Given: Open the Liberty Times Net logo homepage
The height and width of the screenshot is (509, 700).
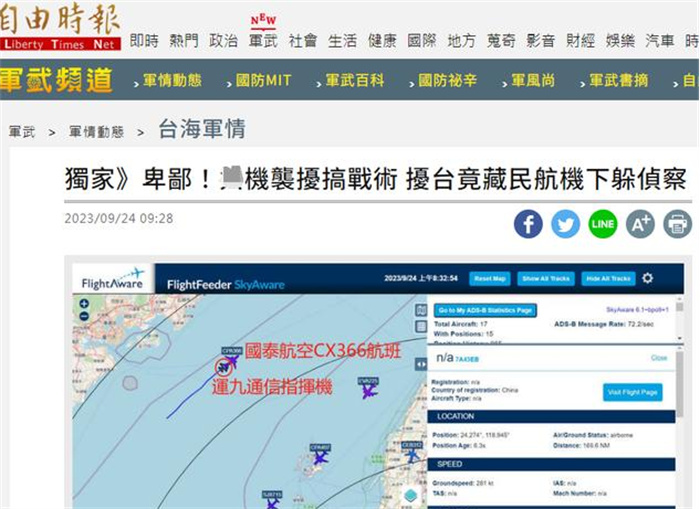Looking at the screenshot, I should (60, 26).
